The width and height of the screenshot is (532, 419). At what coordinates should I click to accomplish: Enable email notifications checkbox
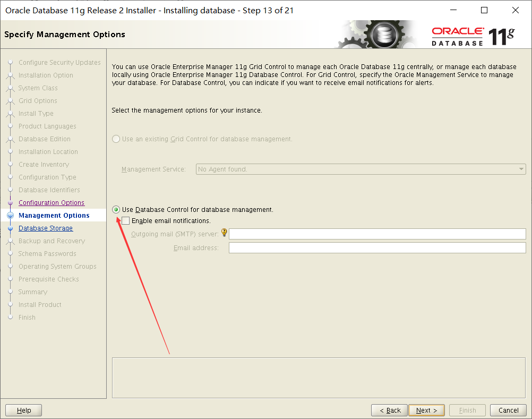[125, 220]
